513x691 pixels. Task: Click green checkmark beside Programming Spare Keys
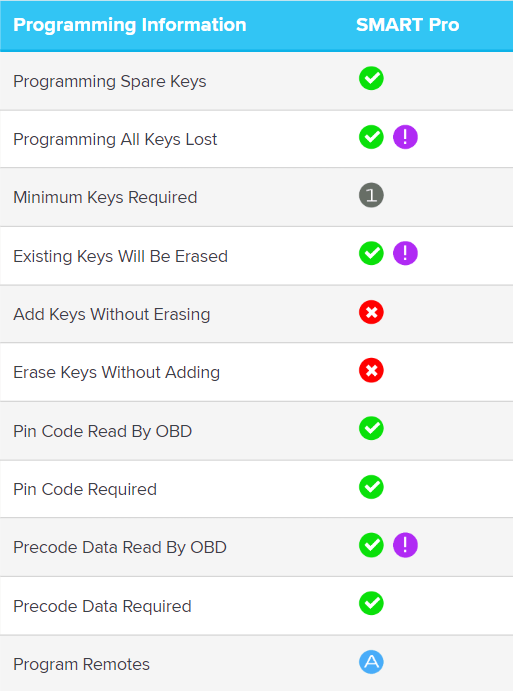pyautogui.click(x=371, y=78)
